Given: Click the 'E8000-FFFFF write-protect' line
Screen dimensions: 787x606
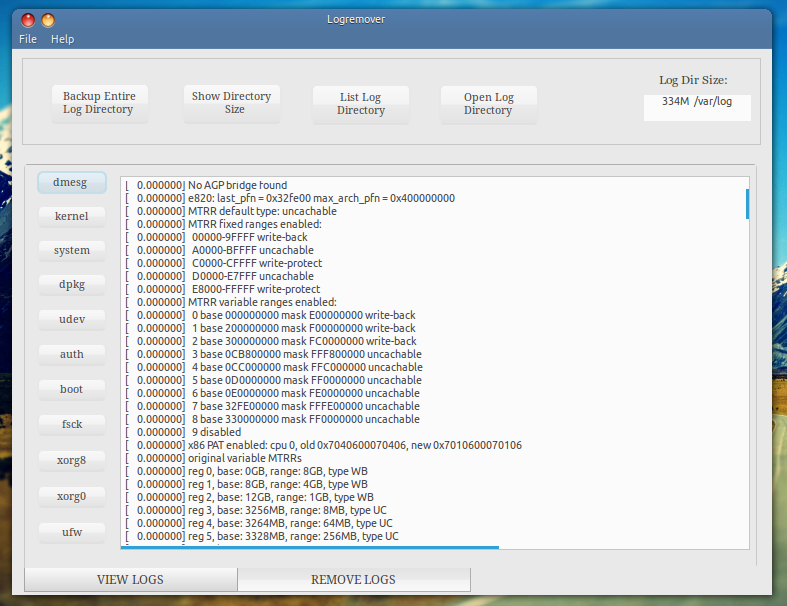Looking at the screenshot, I should coord(223,290).
